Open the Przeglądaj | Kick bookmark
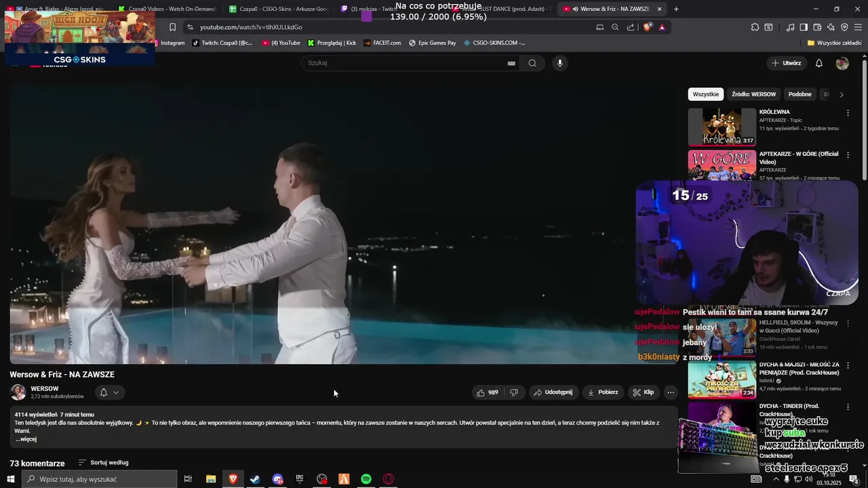This screenshot has height=488, width=868. point(332,43)
